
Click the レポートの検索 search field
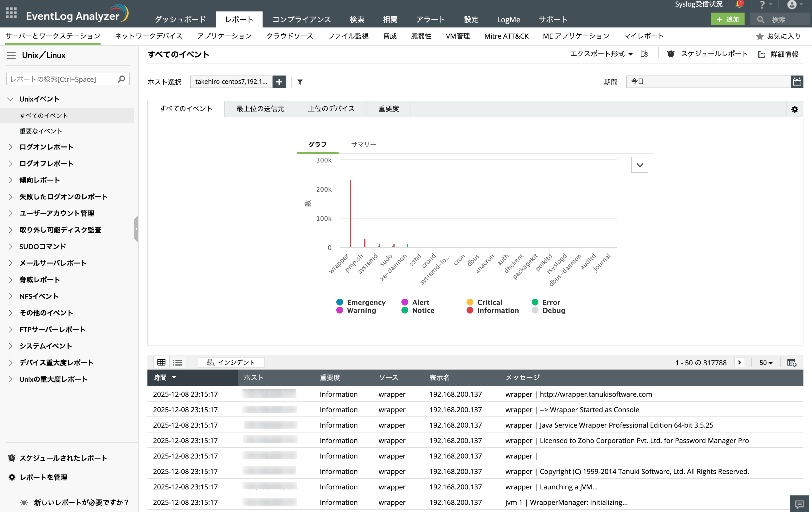pos(62,79)
